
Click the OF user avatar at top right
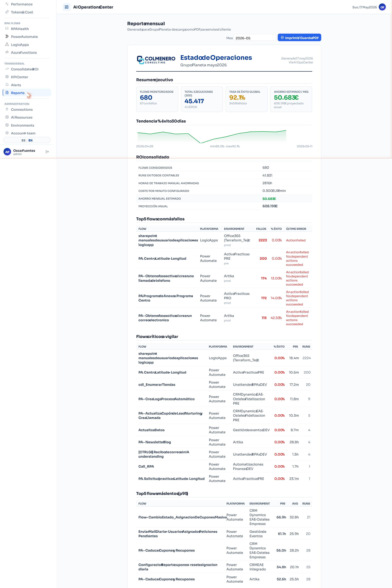pos(382,7)
